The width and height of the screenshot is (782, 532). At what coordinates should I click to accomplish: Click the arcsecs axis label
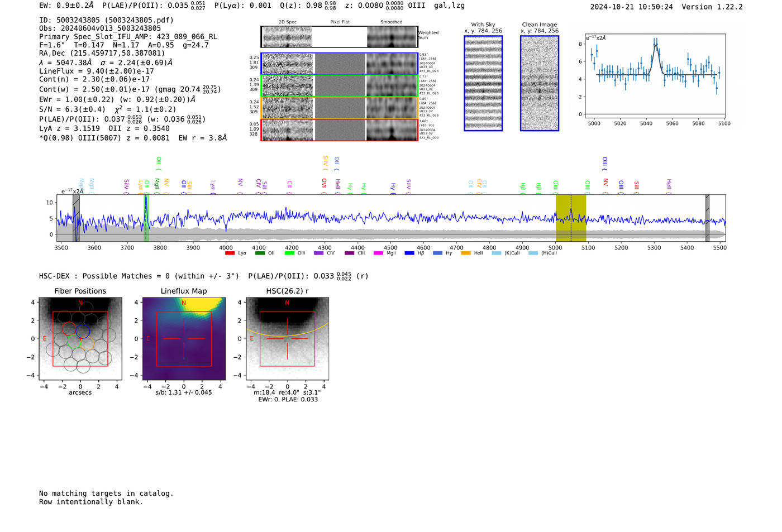click(x=80, y=392)
